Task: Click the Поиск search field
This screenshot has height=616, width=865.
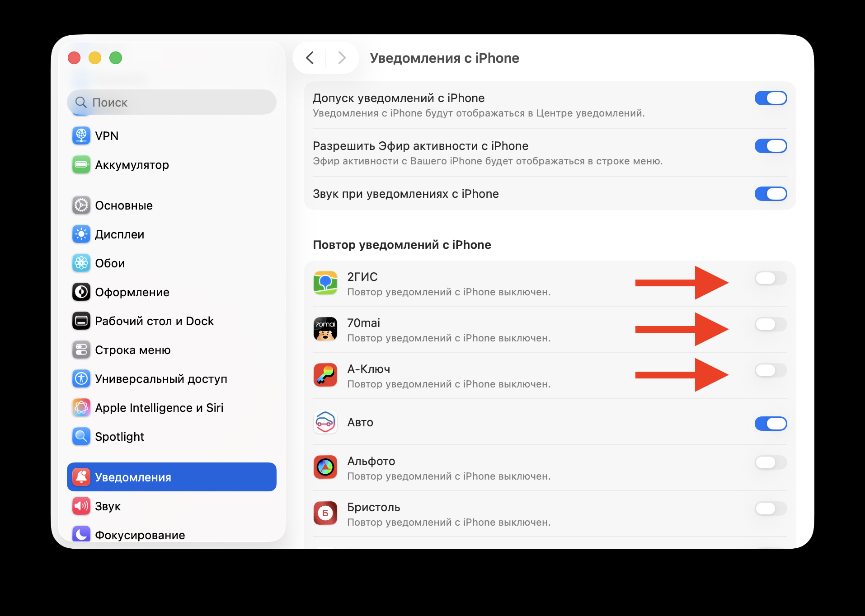Action: 172,103
